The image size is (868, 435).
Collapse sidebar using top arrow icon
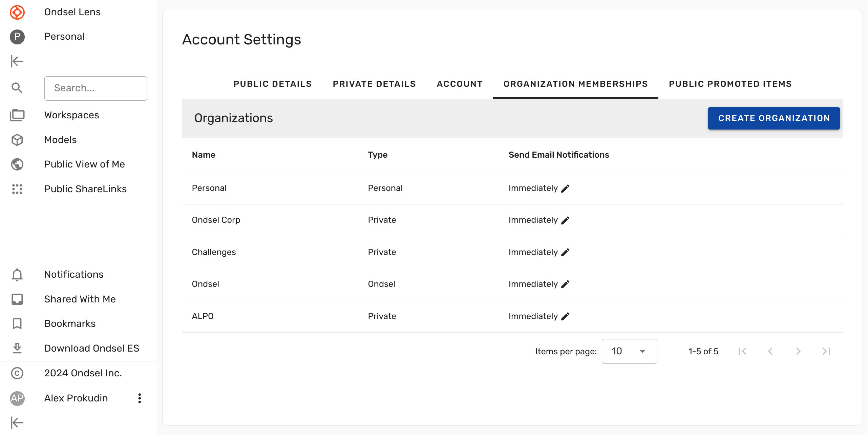17,61
